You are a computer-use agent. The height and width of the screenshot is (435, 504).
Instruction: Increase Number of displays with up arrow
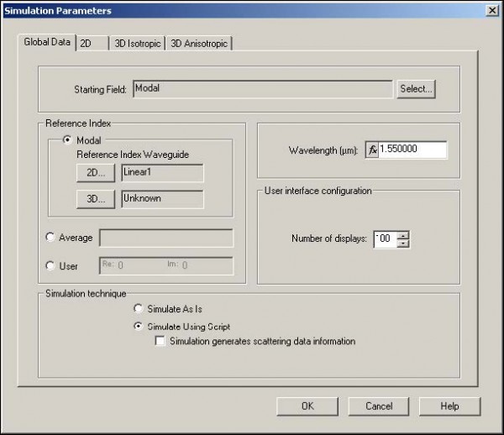pos(403,235)
